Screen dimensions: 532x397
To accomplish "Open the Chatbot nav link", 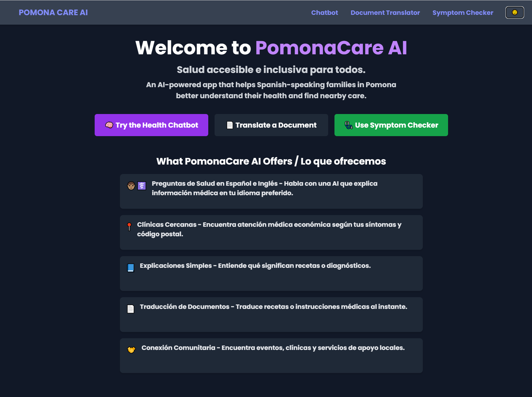I will click(324, 13).
